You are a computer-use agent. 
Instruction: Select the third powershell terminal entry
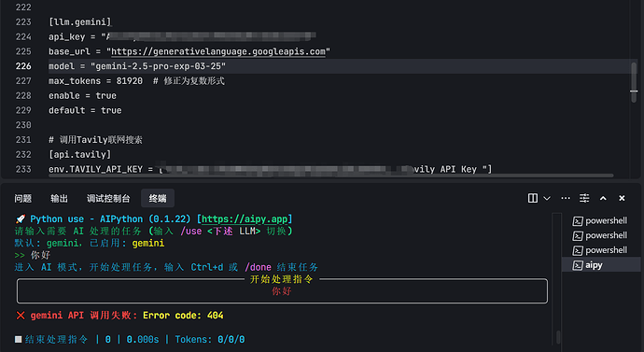point(600,250)
